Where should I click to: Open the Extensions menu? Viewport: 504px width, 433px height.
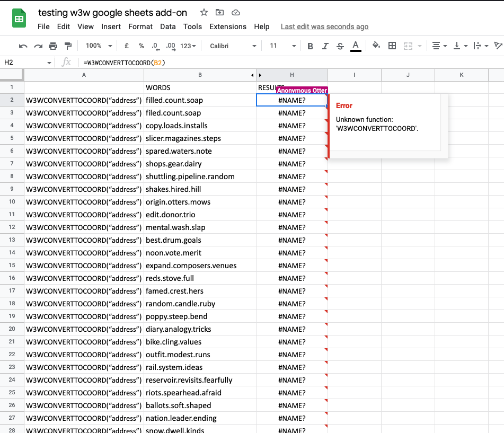tap(228, 26)
